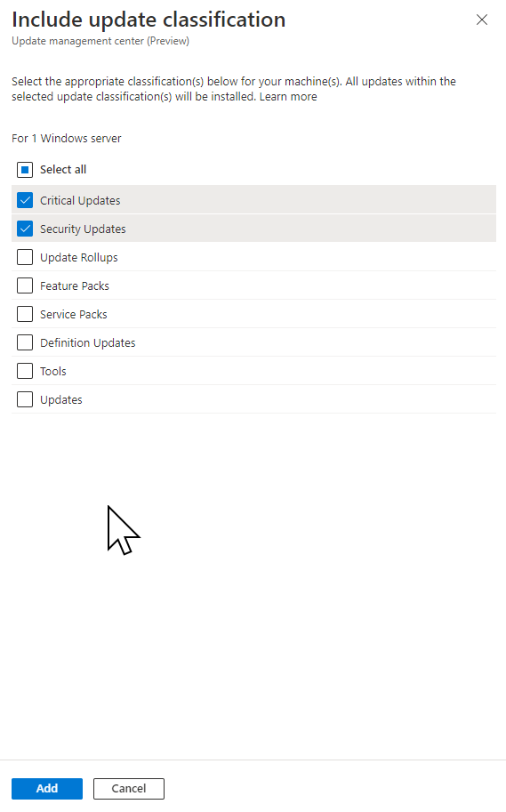506x812 pixels.
Task: Click the Security Updates row label
Action: click(83, 229)
